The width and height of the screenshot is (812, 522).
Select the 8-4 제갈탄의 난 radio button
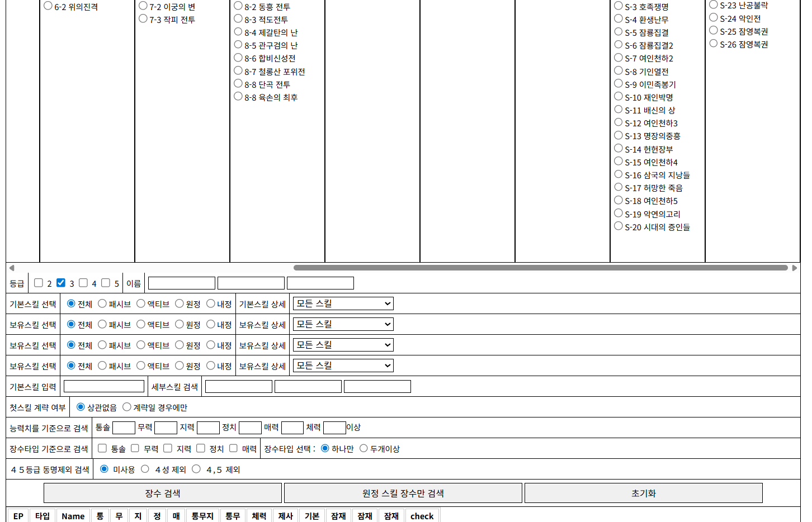(238, 32)
